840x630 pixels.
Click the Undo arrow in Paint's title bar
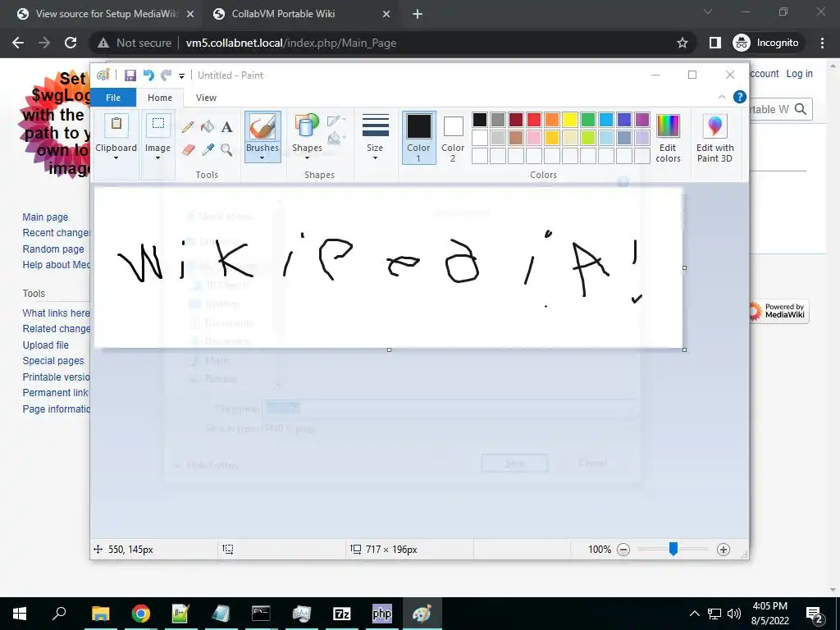tap(148, 75)
